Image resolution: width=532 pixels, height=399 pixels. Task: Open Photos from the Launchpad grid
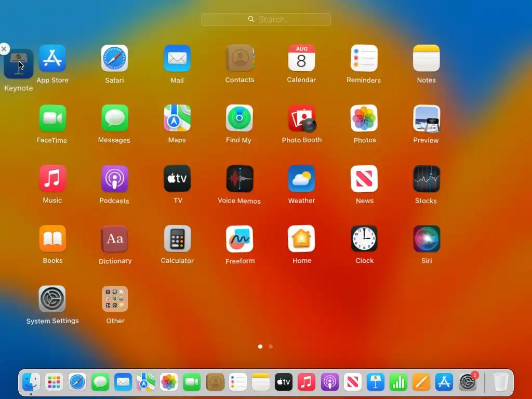[364, 118]
